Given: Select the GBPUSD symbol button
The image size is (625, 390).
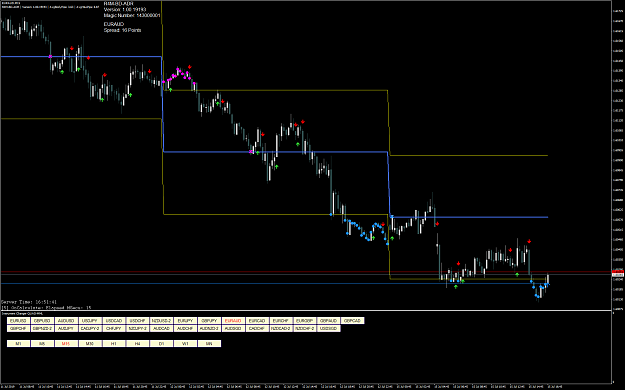Looking at the screenshot, I should 42,321.
